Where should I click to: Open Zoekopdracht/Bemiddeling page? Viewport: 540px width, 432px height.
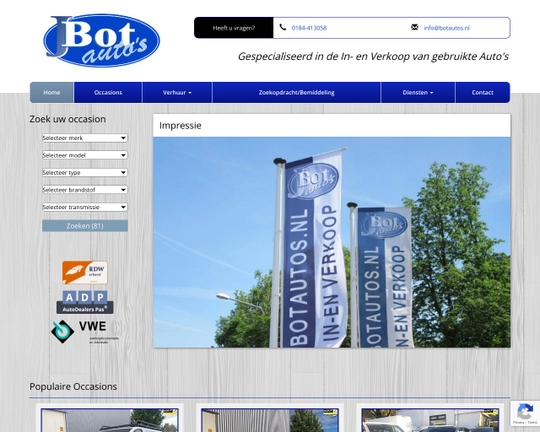[297, 92]
